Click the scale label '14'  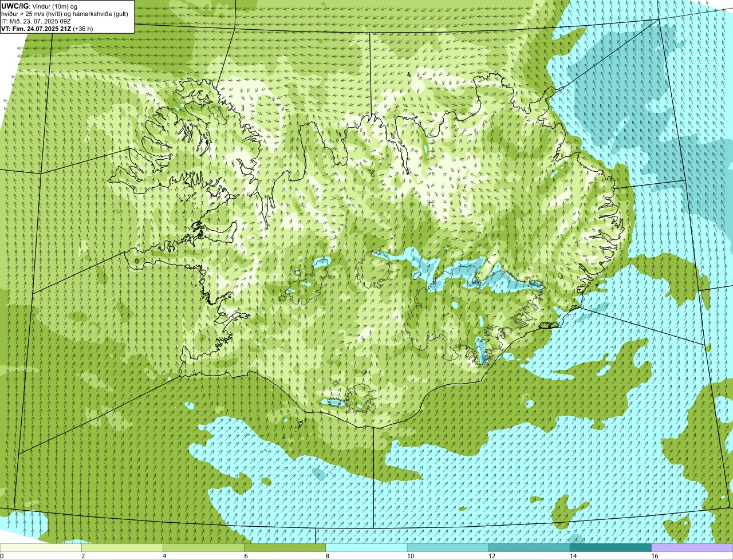click(573, 556)
